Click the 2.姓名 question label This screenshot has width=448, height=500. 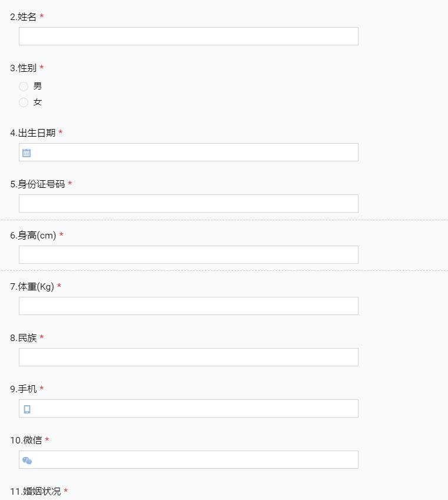pos(24,17)
